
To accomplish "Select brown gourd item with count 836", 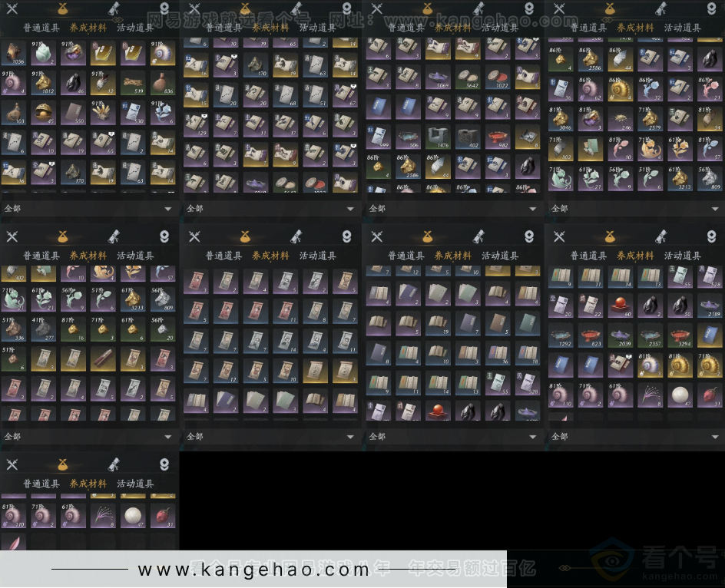I will pos(163,82).
